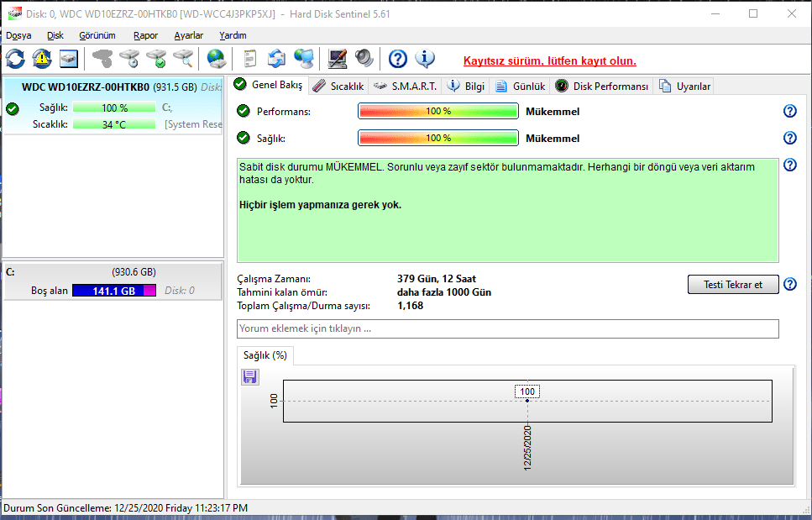Click help icon next to Testi Tekrar et
The image size is (812, 520).
789,284
